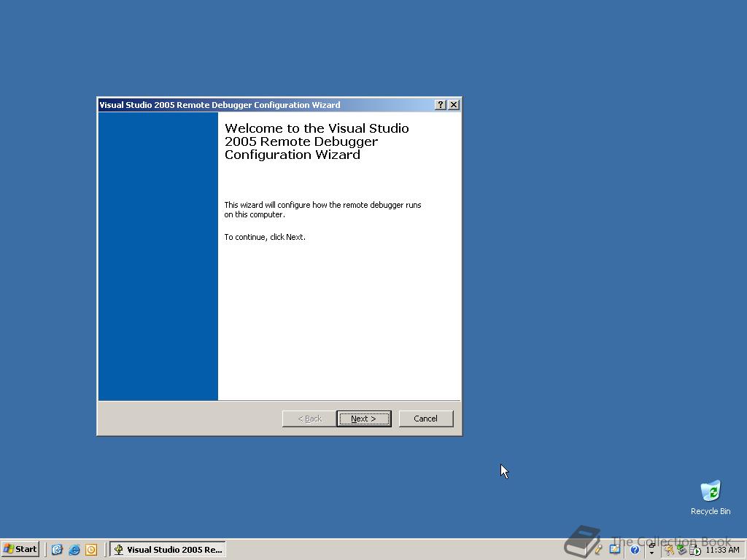
Task: Click 'This wizard will configure' description text
Action: [322, 209]
